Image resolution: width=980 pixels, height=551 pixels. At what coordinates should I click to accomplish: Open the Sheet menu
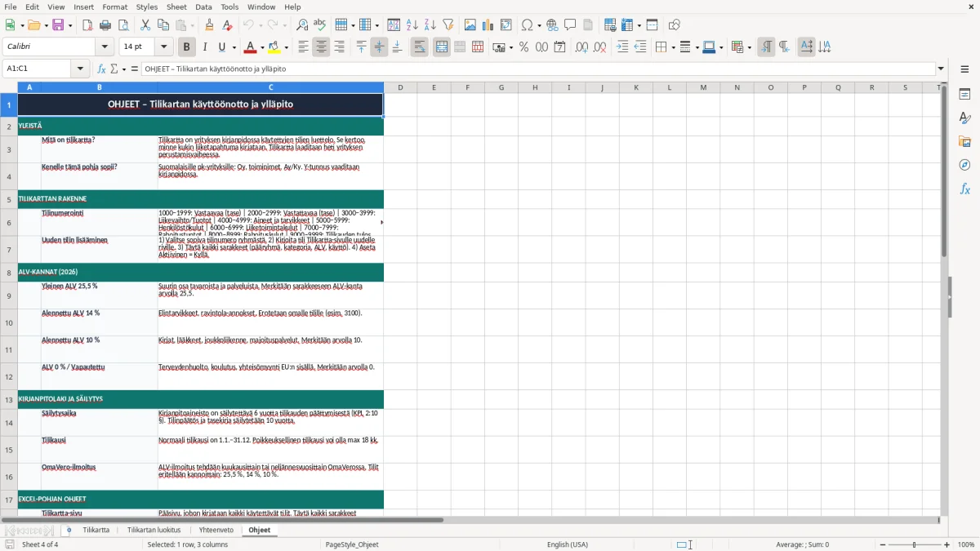pyautogui.click(x=176, y=7)
